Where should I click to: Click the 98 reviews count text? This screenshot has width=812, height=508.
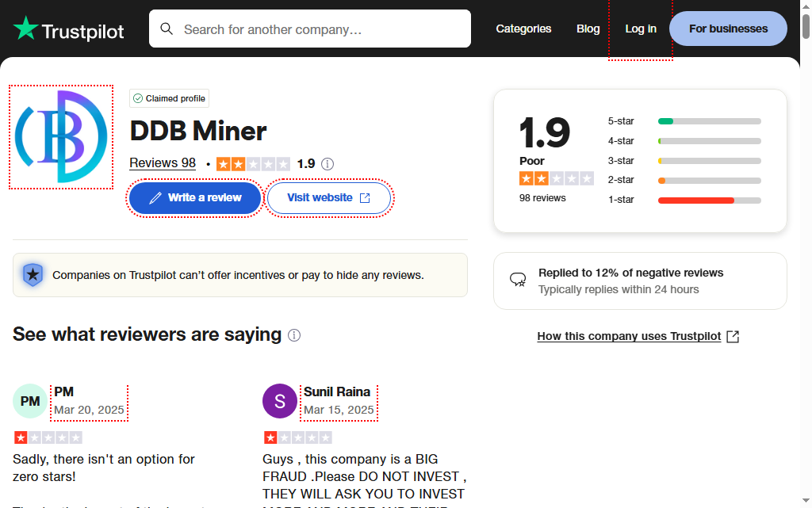coord(542,198)
